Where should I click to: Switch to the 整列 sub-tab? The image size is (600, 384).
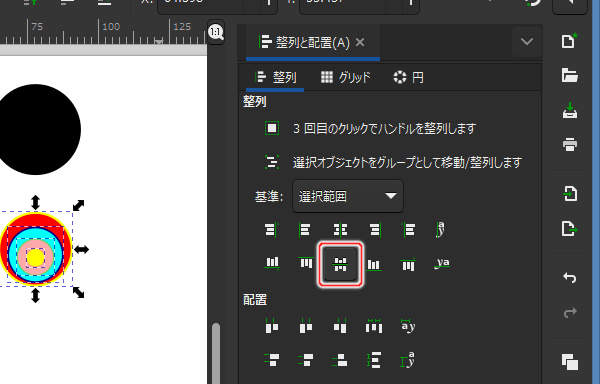276,78
